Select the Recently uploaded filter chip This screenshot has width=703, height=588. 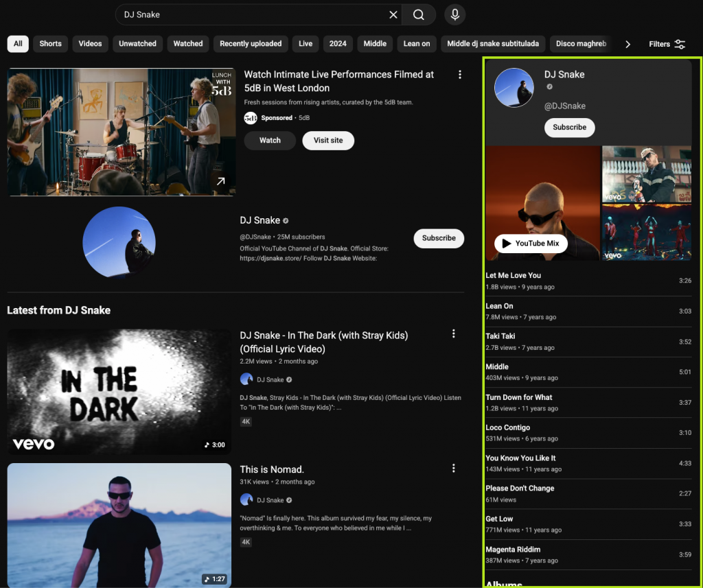coord(251,44)
